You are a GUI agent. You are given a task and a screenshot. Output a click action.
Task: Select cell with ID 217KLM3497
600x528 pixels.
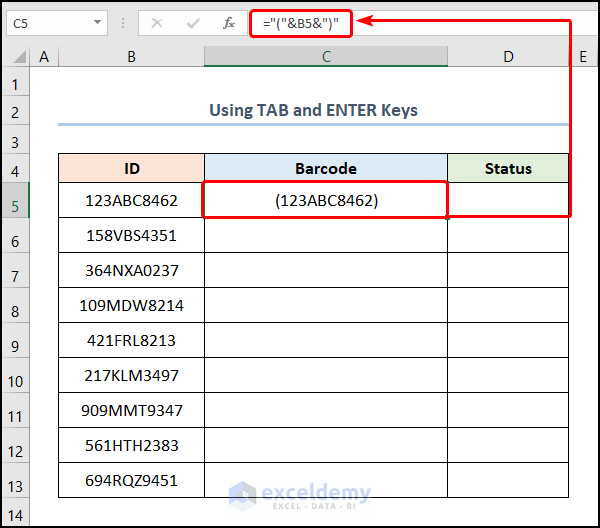tap(132, 376)
